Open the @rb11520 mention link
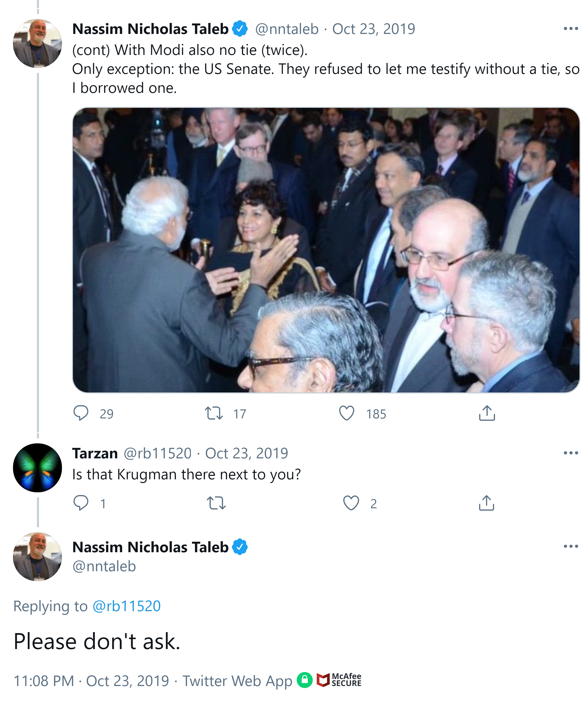588x704 pixels. [x=126, y=606]
